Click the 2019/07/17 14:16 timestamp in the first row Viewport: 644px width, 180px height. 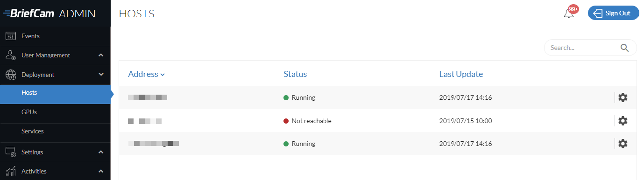coord(466,97)
